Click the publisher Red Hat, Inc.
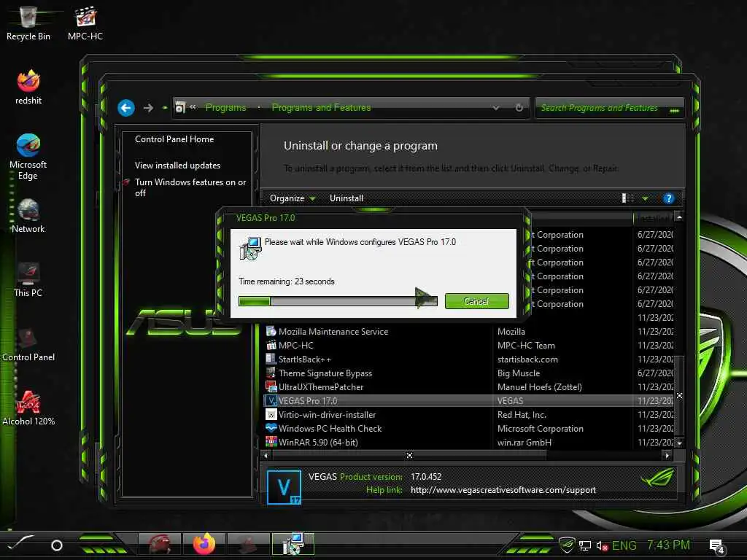This screenshot has height=560, width=747. 522,415
